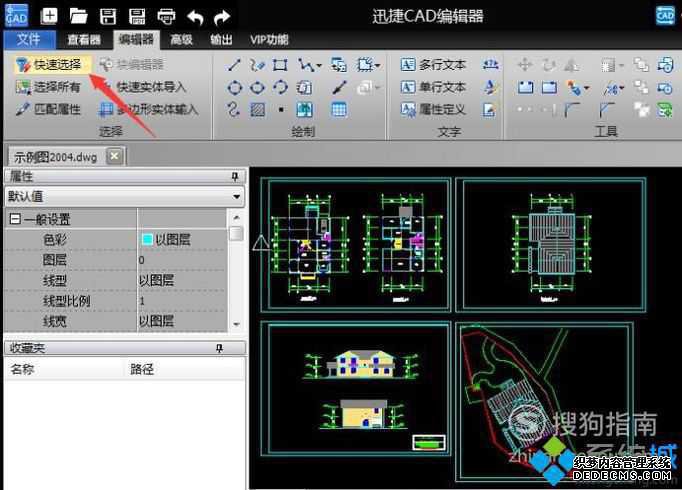Select the Spline curve tool

234,110
